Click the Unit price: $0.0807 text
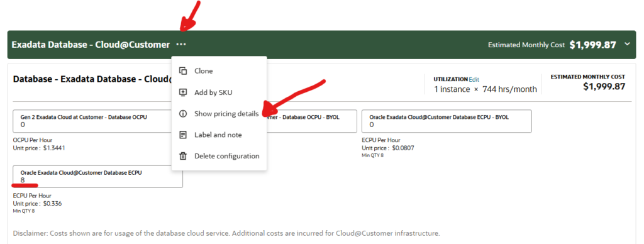 (x=387, y=148)
